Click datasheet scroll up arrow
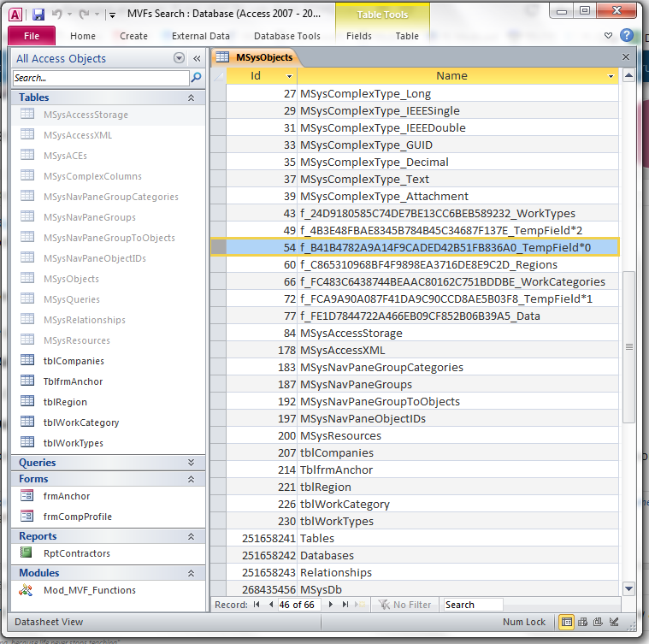The image size is (649, 644). (x=628, y=75)
